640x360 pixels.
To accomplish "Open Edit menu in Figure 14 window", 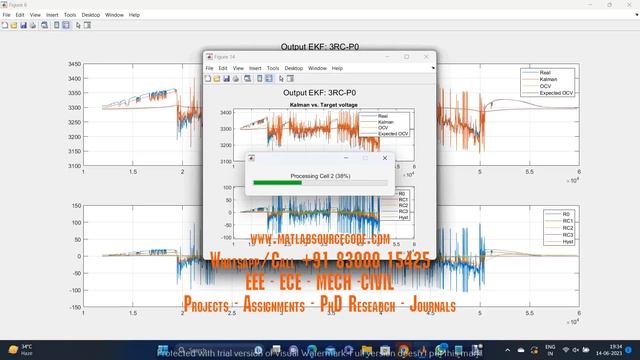I will [x=223, y=68].
